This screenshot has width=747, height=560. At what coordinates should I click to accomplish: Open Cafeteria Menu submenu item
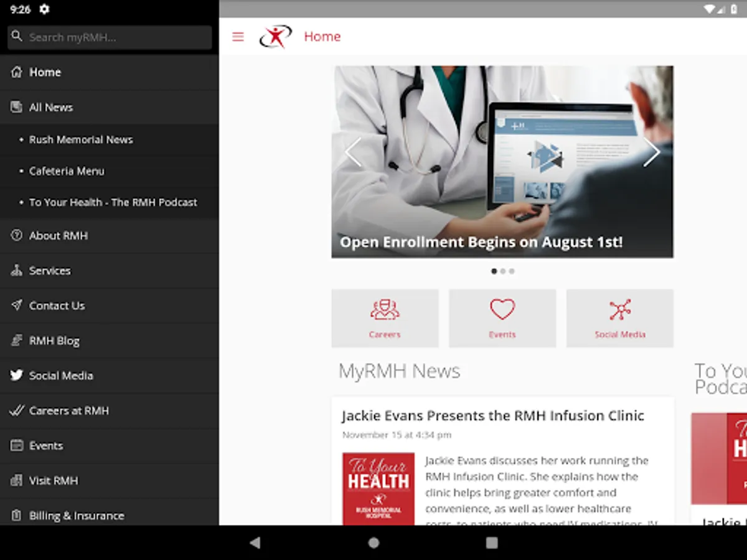pos(109,171)
